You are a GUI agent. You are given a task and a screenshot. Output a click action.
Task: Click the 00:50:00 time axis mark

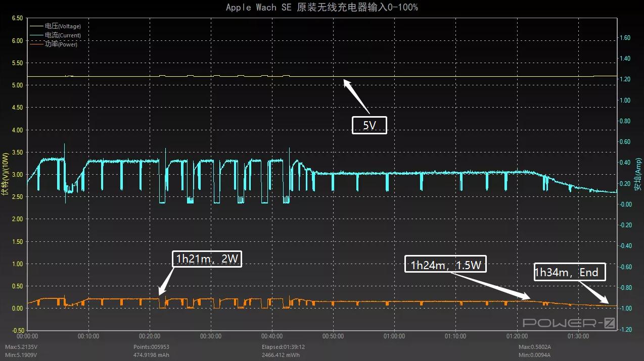[x=334, y=336]
